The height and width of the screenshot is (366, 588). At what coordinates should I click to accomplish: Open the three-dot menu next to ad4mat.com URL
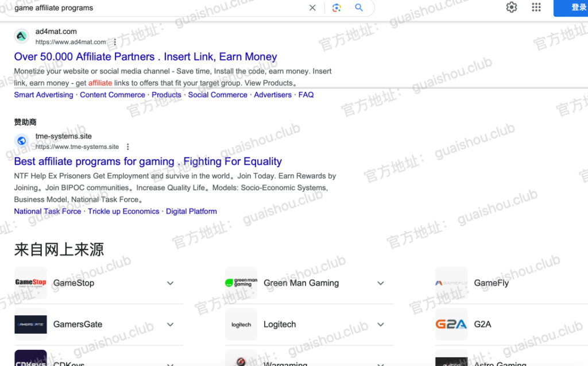pyautogui.click(x=115, y=42)
